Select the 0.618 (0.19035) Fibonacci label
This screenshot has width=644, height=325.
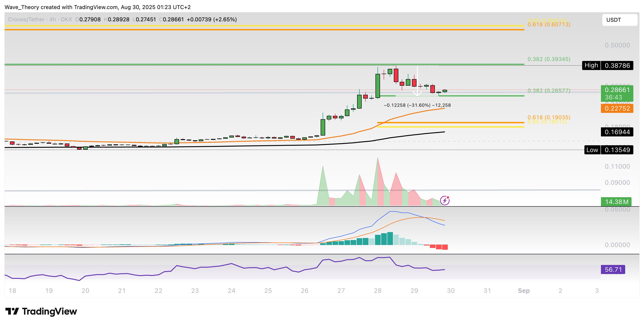pos(549,117)
